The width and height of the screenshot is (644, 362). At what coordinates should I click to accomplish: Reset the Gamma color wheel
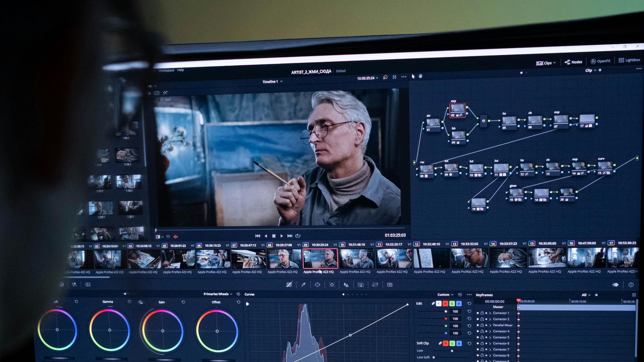(129, 302)
